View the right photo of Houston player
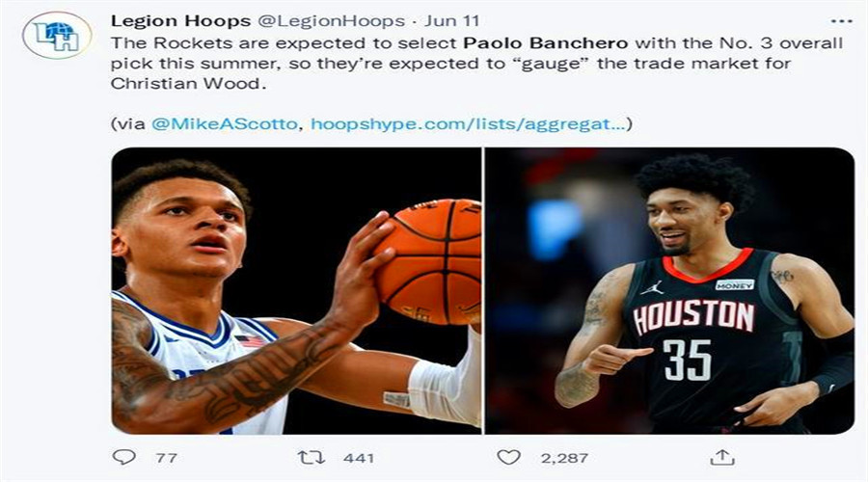This screenshot has height=482, width=868. click(x=670, y=290)
